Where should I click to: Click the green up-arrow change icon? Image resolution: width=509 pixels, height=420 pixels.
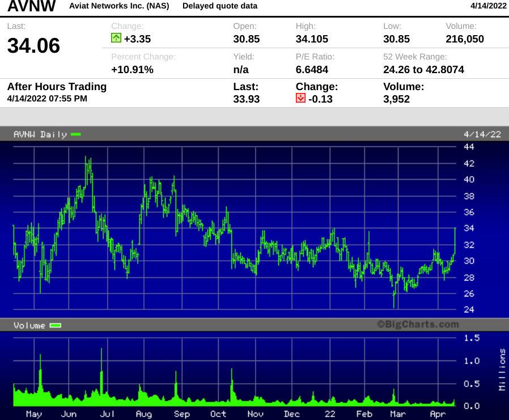(x=116, y=38)
